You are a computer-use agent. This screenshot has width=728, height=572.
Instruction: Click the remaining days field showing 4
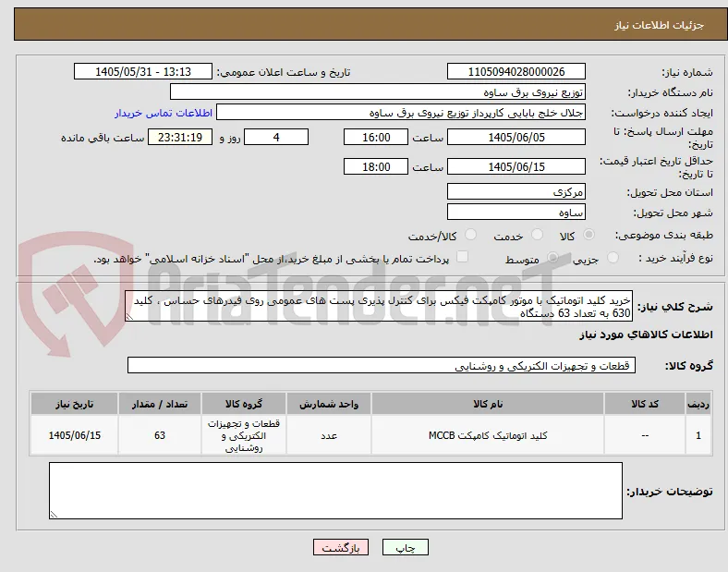coord(276,137)
